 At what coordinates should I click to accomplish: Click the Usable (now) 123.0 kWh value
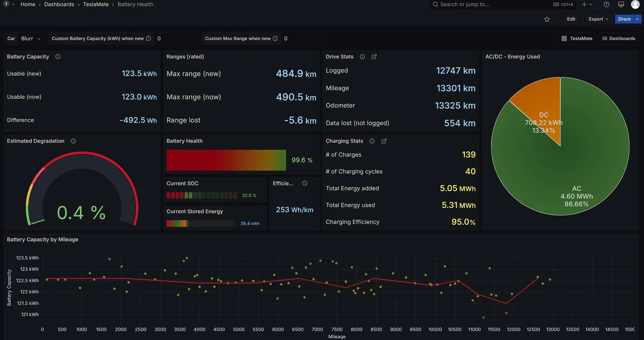[139, 97]
